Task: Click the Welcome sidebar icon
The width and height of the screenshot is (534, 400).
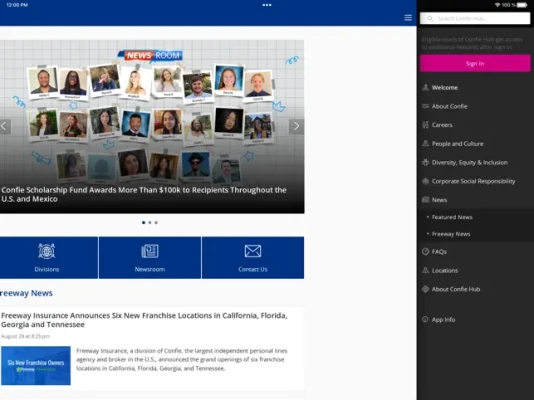Action: [425, 87]
